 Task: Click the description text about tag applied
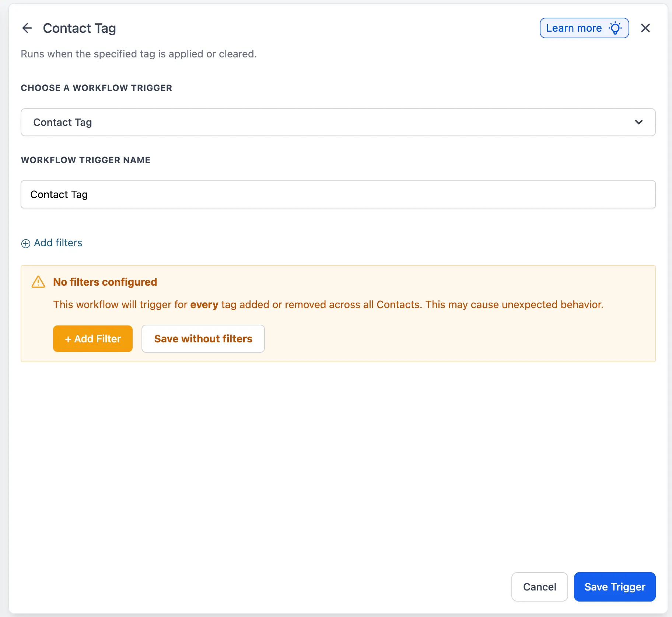(x=139, y=54)
